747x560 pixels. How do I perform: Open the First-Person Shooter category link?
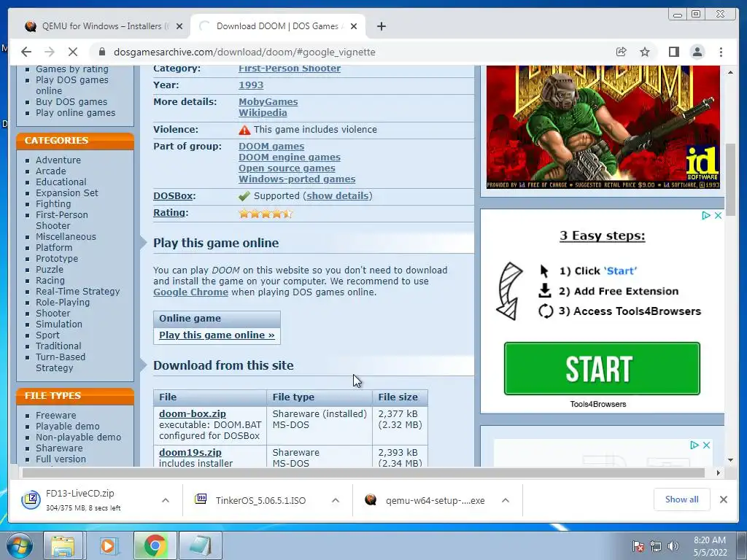pyautogui.click(x=290, y=68)
